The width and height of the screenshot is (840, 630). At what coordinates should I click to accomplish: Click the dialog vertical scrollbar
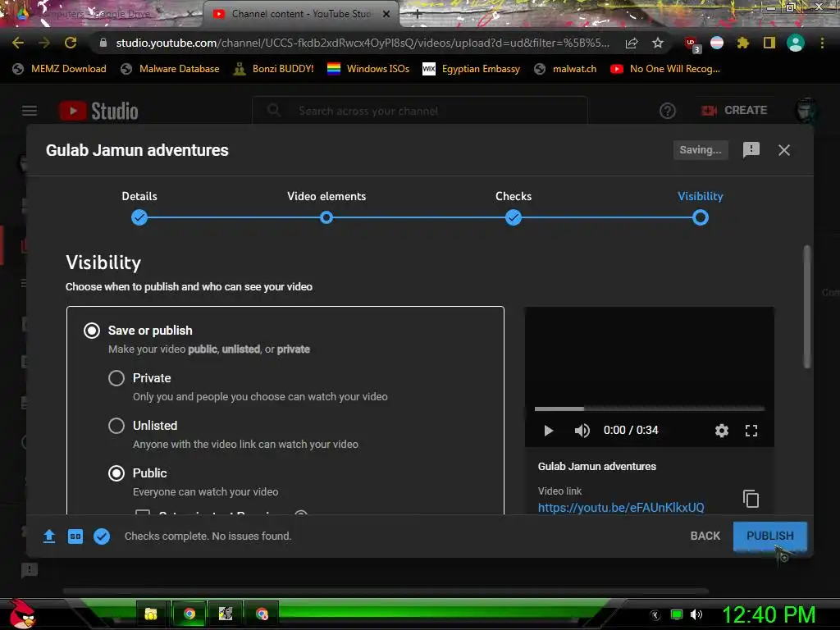coord(807,307)
